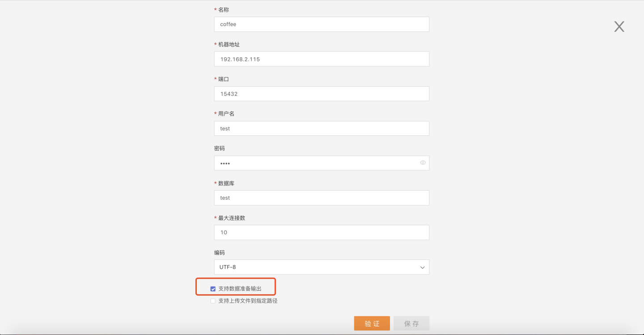Expand the encoding dropdown chevron arrow

pyautogui.click(x=422, y=267)
